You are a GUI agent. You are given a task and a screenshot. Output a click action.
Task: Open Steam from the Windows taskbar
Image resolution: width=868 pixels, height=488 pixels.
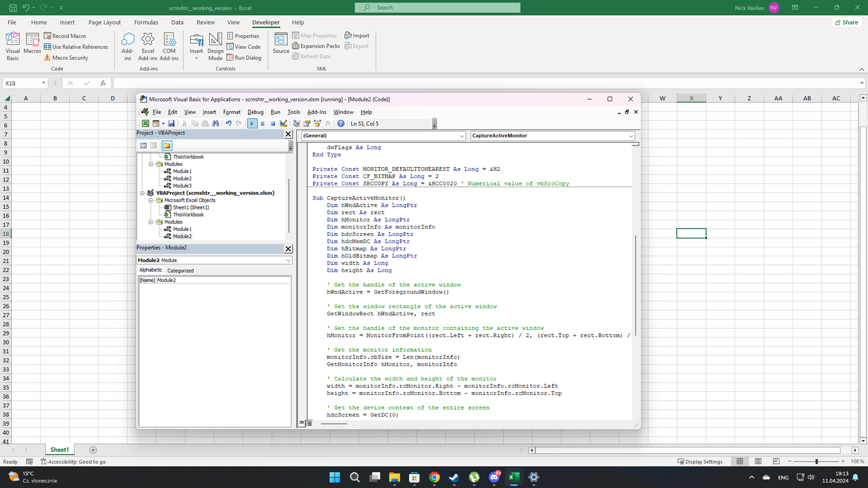[454, 477]
